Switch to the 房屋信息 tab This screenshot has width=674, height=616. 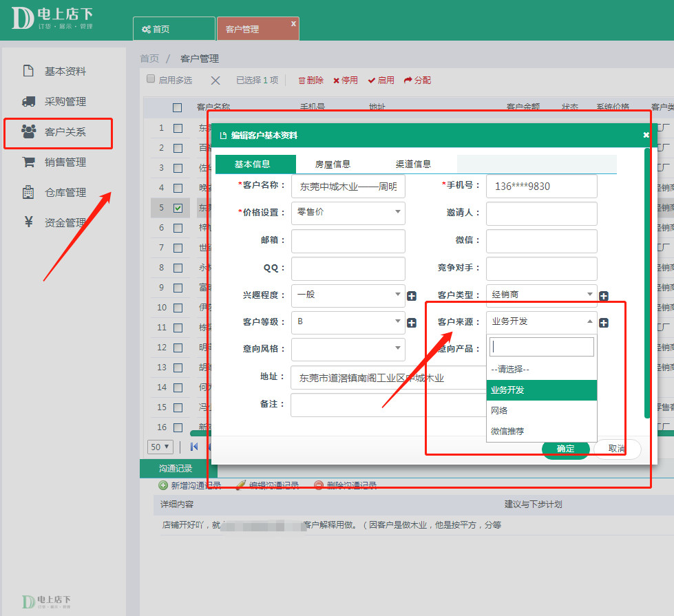point(333,164)
